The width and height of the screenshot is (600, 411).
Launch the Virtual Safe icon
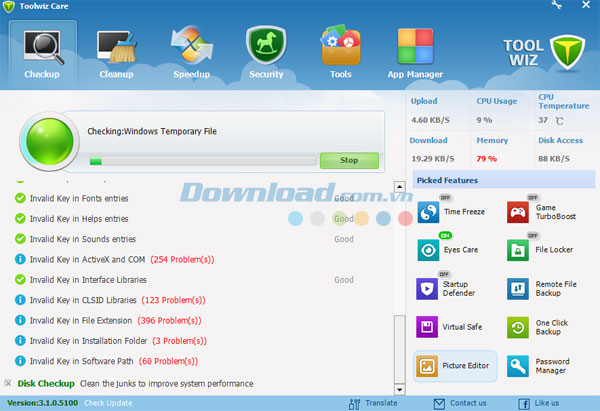tap(427, 327)
